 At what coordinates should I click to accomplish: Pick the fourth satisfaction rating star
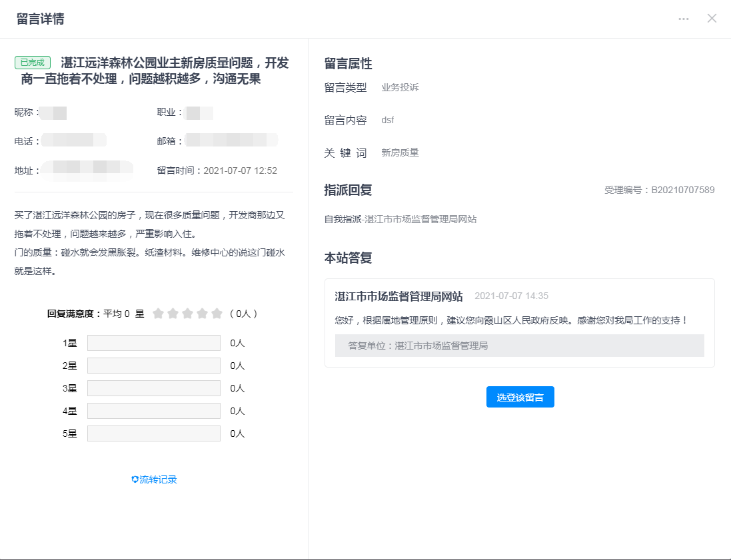click(x=203, y=314)
